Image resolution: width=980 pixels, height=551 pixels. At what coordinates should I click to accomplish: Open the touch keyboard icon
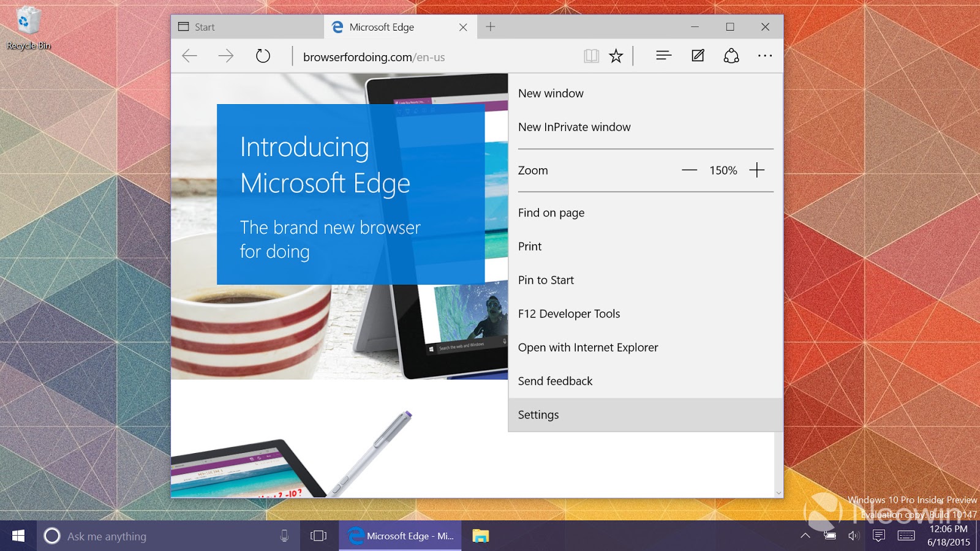coord(906,536)
